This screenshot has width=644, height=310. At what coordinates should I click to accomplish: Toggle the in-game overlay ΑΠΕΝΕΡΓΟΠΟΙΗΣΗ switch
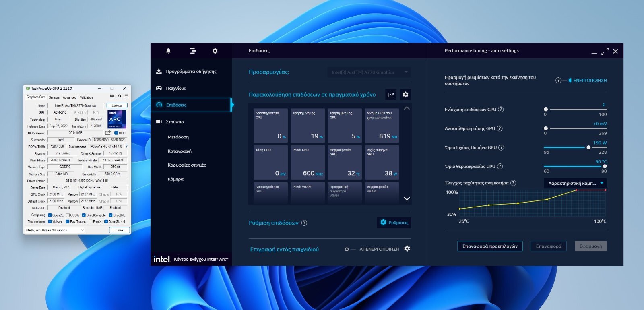point(350,249)
